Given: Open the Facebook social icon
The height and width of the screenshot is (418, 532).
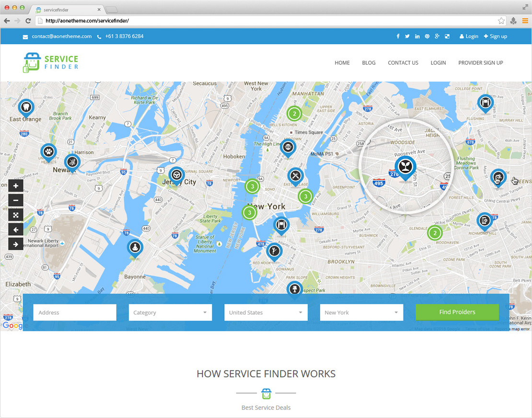Looking at the screenshot, I should coord(398,36).
